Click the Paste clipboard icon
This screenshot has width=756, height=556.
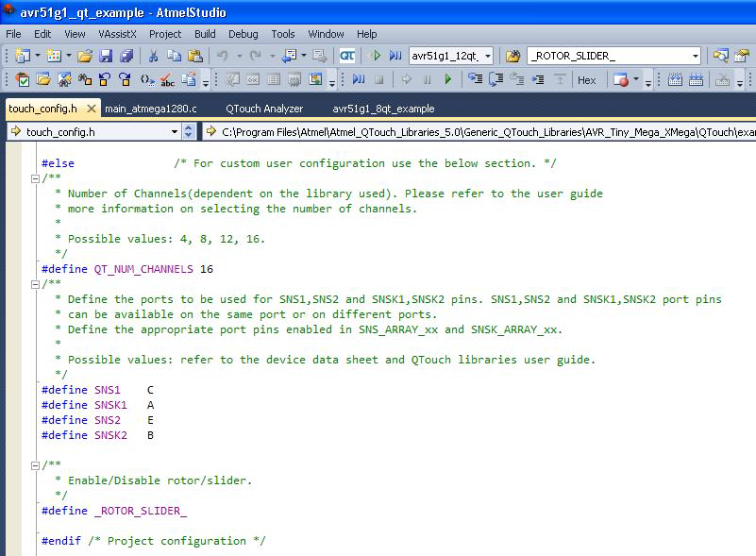point(195,57)
